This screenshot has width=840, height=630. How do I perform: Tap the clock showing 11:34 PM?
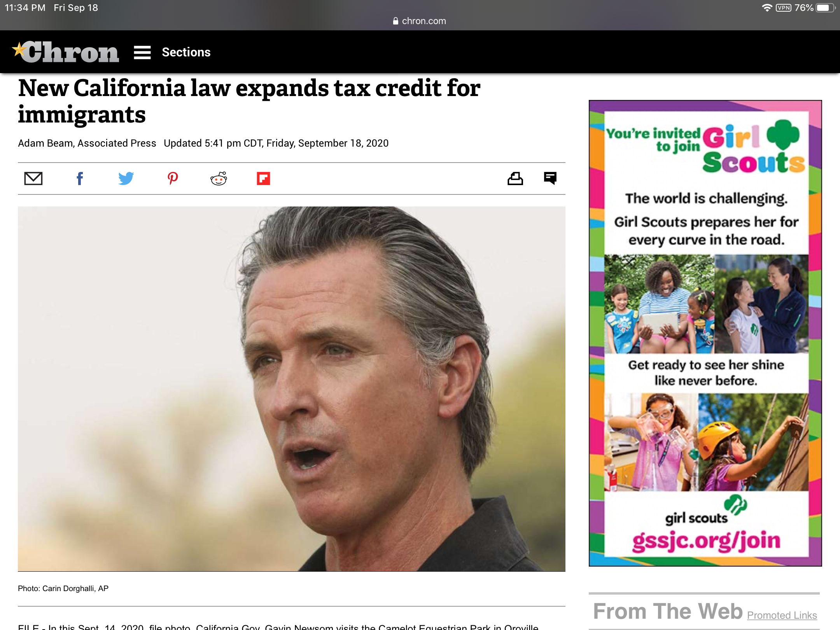pos(25,8)
